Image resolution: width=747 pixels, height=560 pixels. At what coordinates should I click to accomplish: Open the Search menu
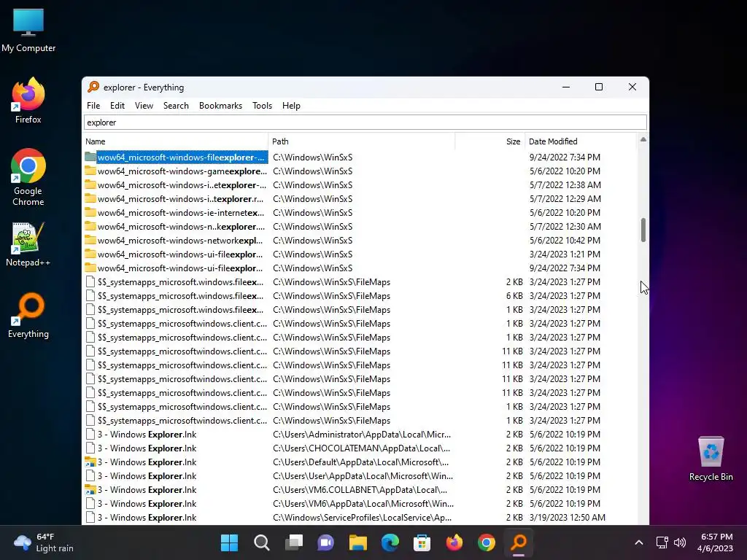coord(176,106)
